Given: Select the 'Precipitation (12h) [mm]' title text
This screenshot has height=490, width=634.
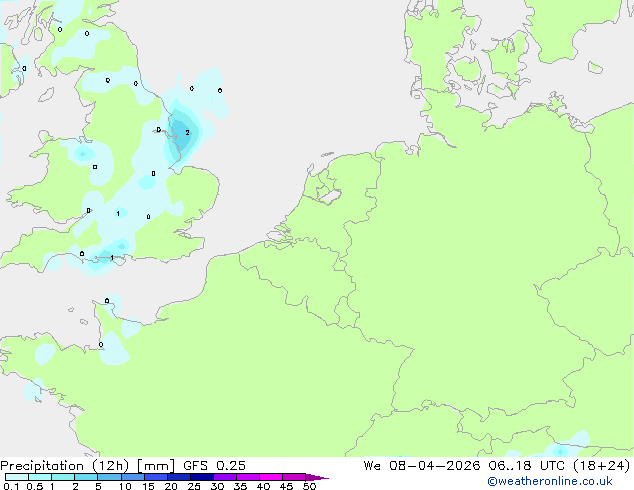Looking at the screenshot, I should (88, 466).
